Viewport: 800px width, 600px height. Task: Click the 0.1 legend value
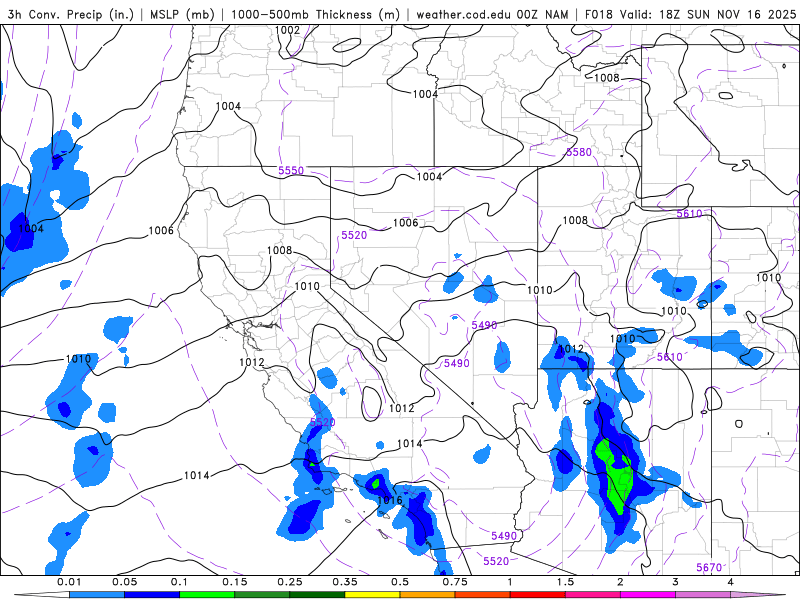(180, 582)
